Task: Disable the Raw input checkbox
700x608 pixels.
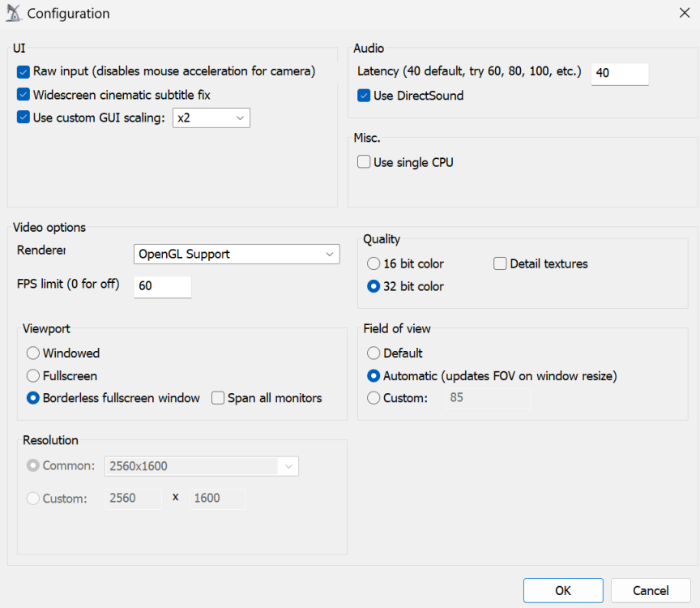Action: (x=23, y=71)
